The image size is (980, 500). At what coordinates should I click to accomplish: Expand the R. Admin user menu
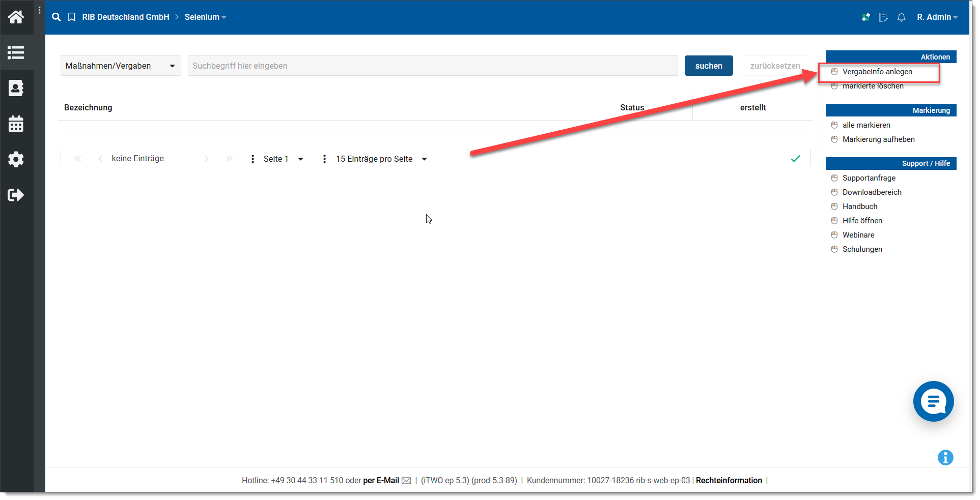tap(937, 17)
